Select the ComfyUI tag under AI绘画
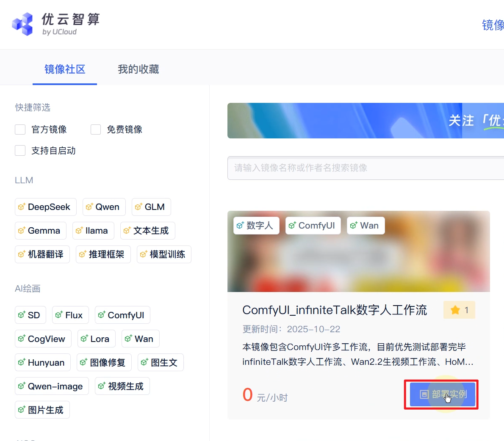This screenshot has width=504, height=441. [x=122, y=315]
